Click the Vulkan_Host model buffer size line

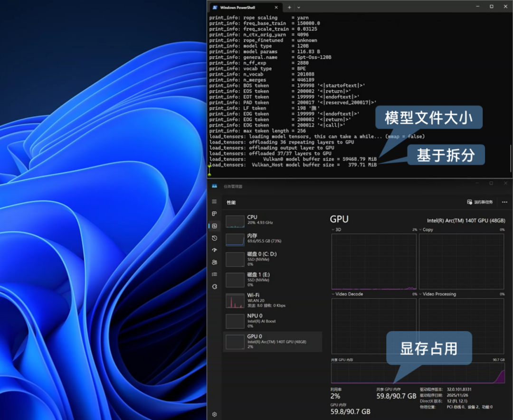pos(293,165)
